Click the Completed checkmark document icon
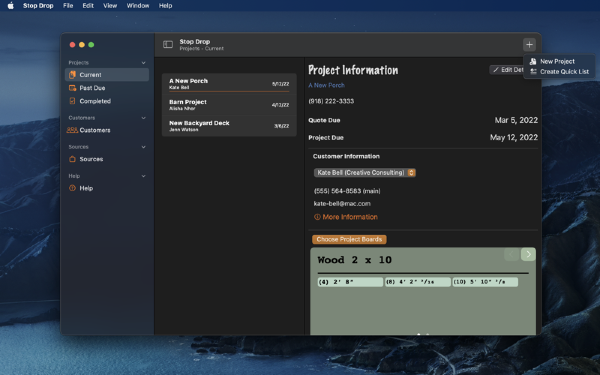600x375 pixels. (x=72, y=101)
